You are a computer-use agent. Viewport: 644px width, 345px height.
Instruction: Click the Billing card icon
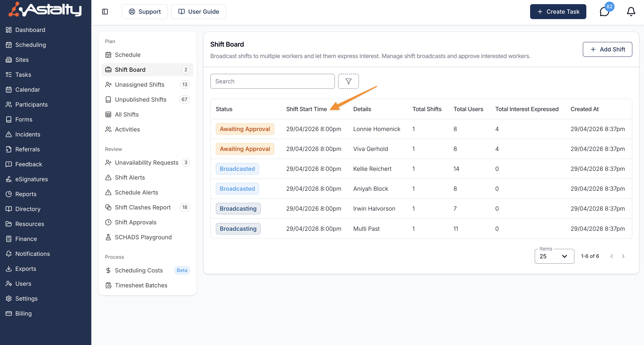[9, 313]
